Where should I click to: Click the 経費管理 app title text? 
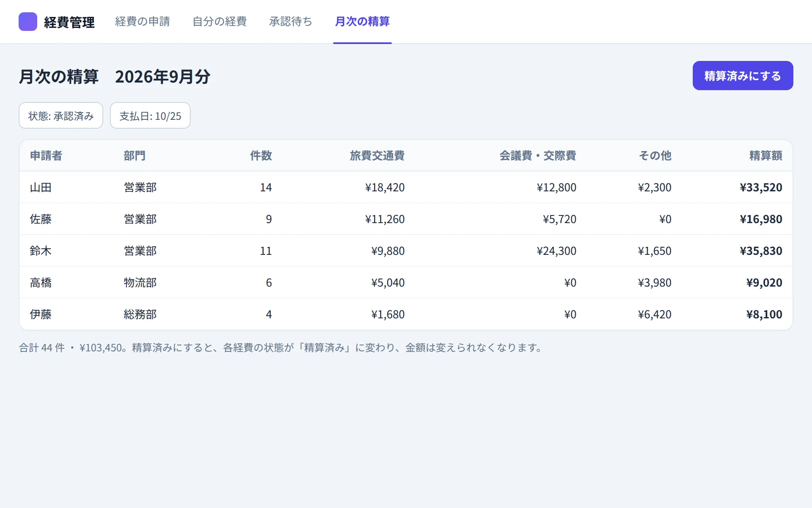point(69,22)
